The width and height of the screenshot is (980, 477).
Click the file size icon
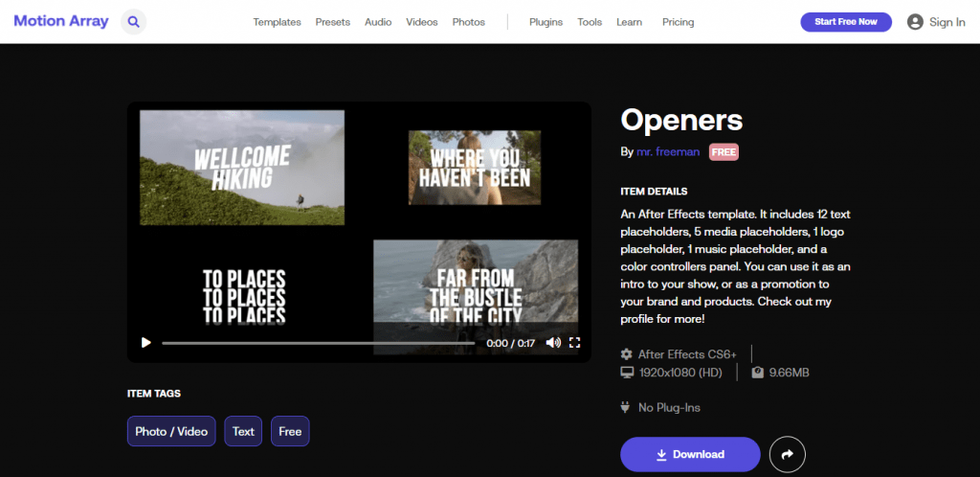(x=758, y=373)
